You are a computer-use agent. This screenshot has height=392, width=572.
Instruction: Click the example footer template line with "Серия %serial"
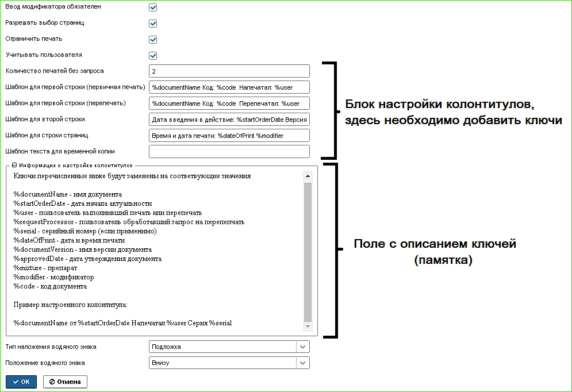click(122, 323)
